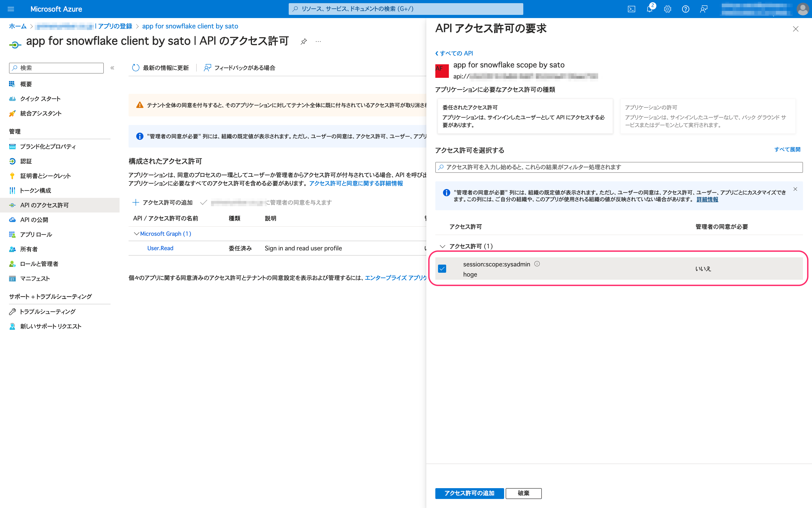Open the notifications bell
Image resolution: width=812 pixels, height=508 pixels.
pyautogui.click(x=650, y=9)
